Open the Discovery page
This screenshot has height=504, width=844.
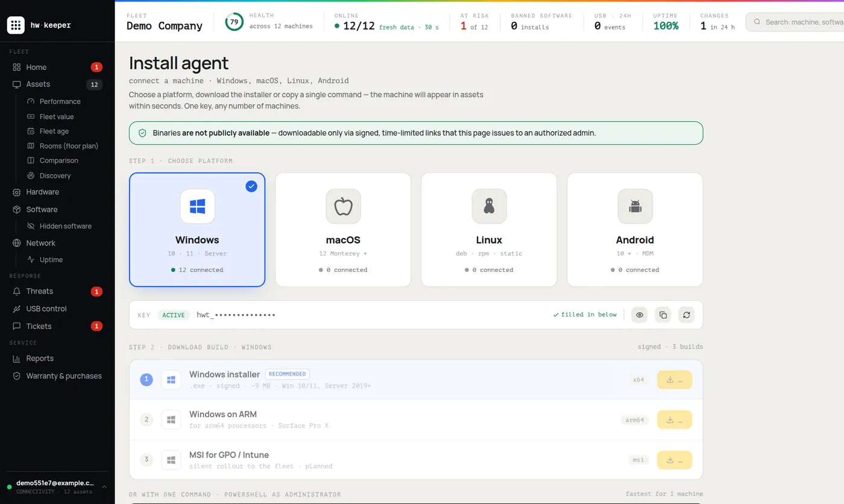[x=55, y=175]
